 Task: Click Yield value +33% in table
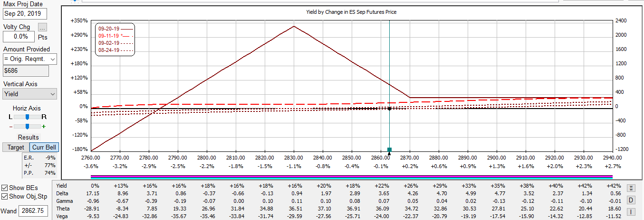[x=469, y=186]
